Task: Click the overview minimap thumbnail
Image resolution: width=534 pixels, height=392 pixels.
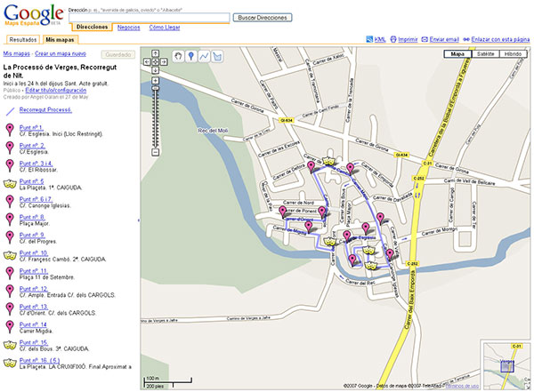Action: (507, 366)
